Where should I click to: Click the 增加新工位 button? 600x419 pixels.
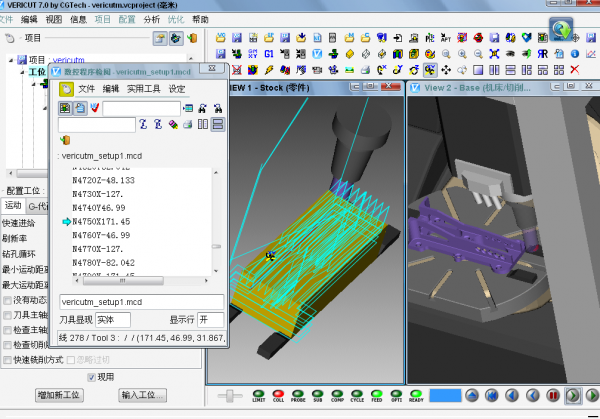[58, 396]
